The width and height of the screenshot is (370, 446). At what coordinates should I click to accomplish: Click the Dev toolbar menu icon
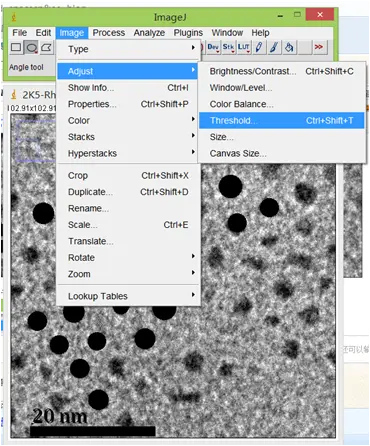pyautogui.click(x=213, y=47)
